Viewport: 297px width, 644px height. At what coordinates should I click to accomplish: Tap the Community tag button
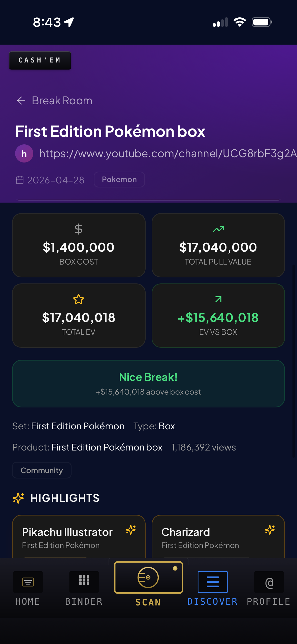tap(42, 470)
